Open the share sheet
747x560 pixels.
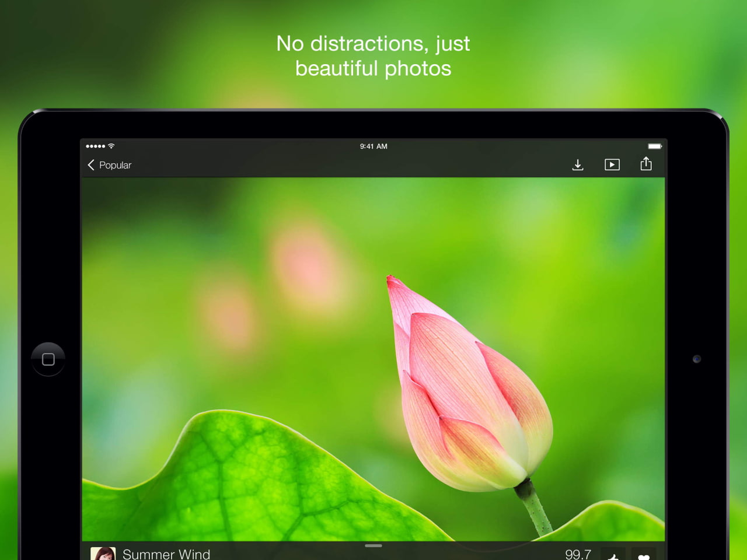point(646,164)
